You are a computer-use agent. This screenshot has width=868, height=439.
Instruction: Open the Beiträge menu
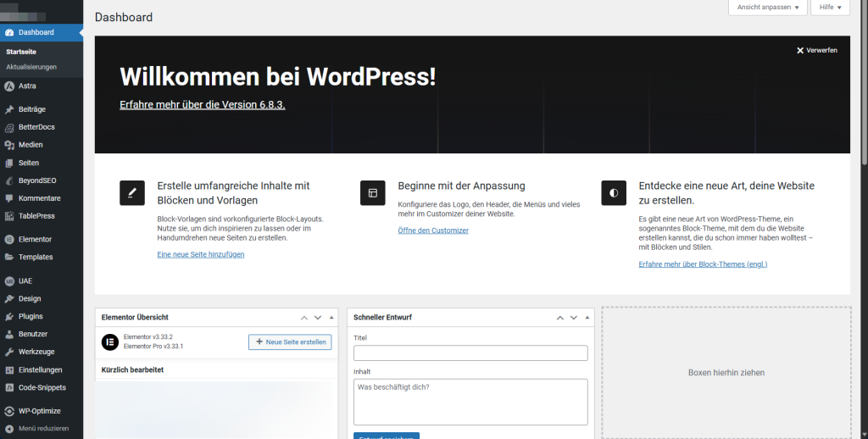(x=42, y=109)
